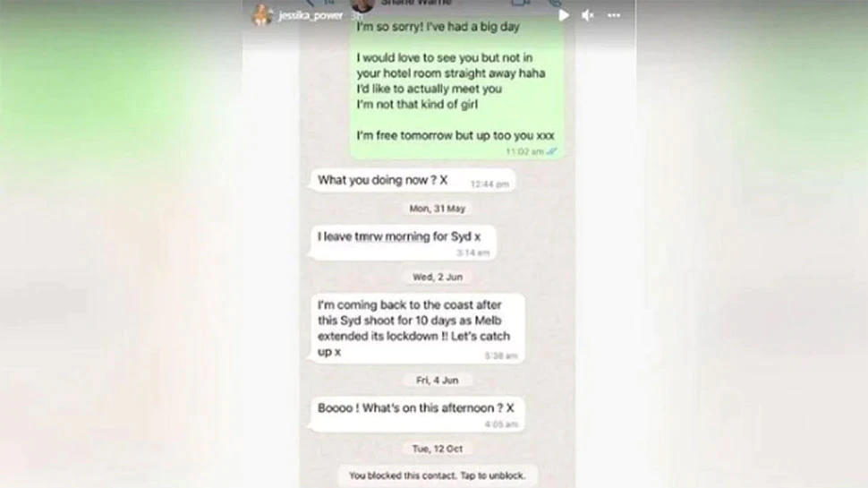868x488 pixels.
Task: Tap the 'Mon, 31 May' date chip
Action: tap(438, 209)
